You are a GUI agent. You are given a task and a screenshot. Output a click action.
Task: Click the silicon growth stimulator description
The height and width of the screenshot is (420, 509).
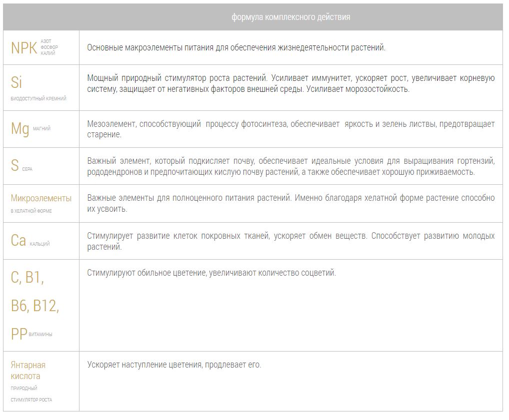(x=290, y=84)
